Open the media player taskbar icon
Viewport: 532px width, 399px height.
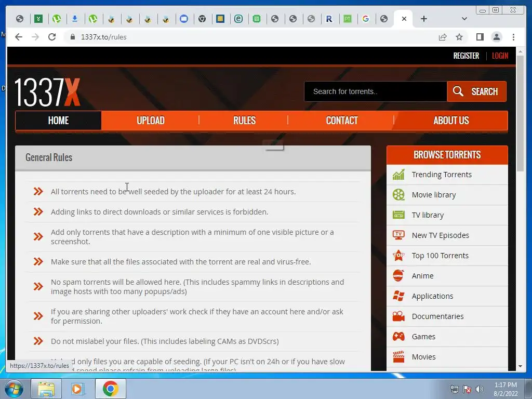(77, 389)
